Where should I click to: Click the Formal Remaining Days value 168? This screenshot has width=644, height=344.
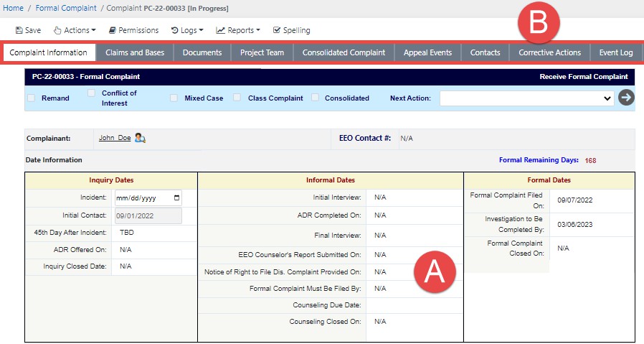(x=590, y=160)
